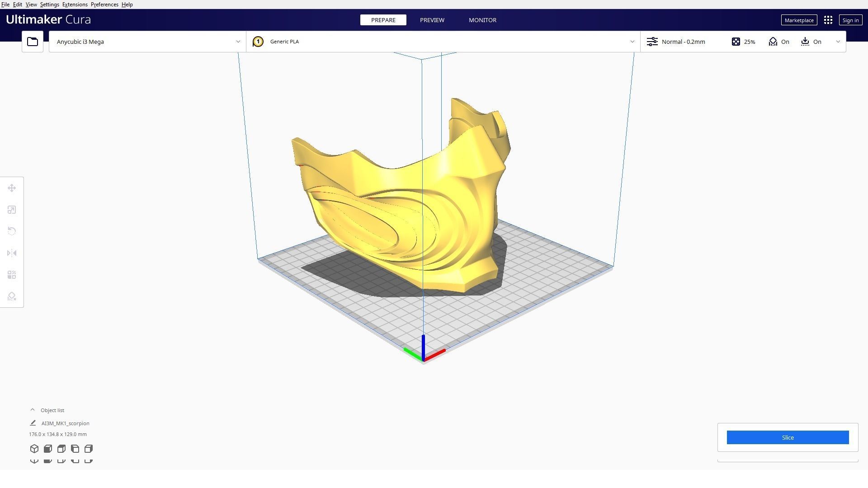Open the Extensions menu
This screenshot has width=868, height=488.
75,5
